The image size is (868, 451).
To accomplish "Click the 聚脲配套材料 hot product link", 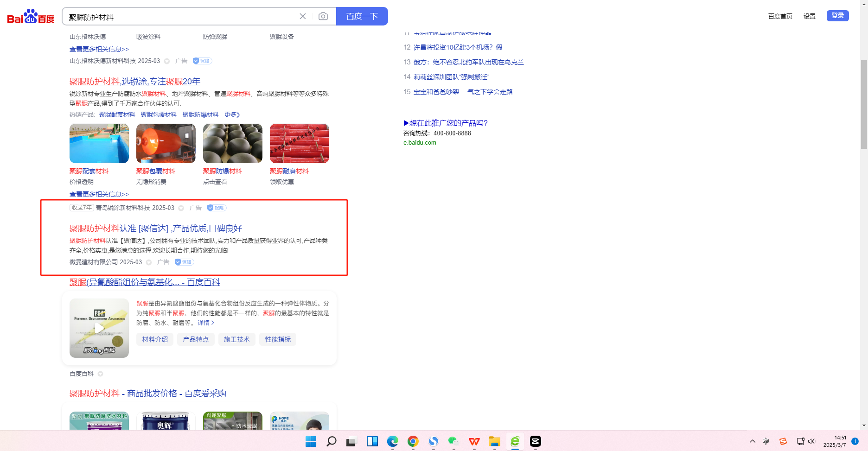I will tap(117, 114).
